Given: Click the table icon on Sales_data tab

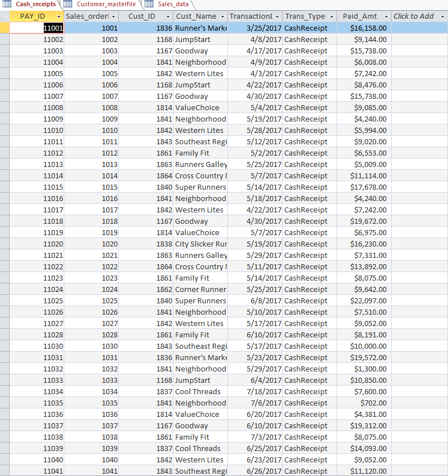Looking at the screenshot, I should tap(149, 4).
